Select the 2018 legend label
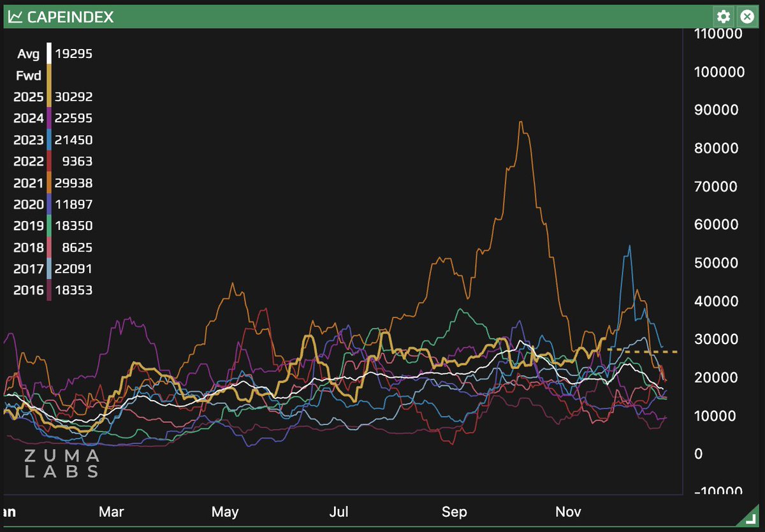Image resolution: width=765 pixels, height=532 pixels. (29, 248)
